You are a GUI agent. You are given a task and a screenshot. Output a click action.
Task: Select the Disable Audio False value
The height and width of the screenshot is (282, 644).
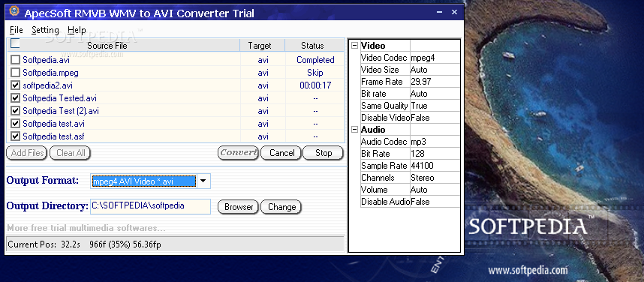pos(435,202)
